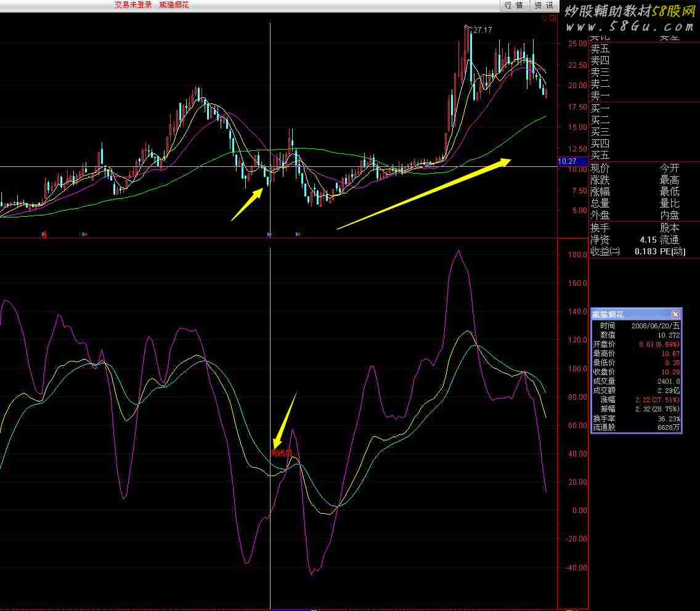Click the rightmost event marker under the chart
Screen dimensions: 700x611
tap(298, 234)
